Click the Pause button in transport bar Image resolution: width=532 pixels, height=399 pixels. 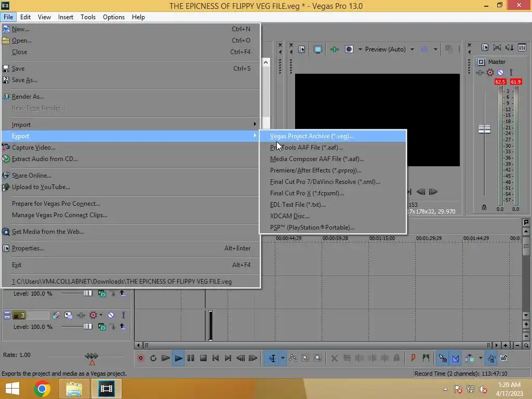pyautogui.click(x=191, y=358)
